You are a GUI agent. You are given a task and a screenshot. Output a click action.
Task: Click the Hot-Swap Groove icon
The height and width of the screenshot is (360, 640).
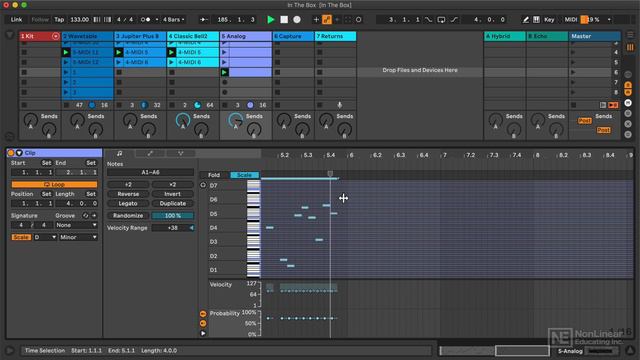[x=85, y=216]
